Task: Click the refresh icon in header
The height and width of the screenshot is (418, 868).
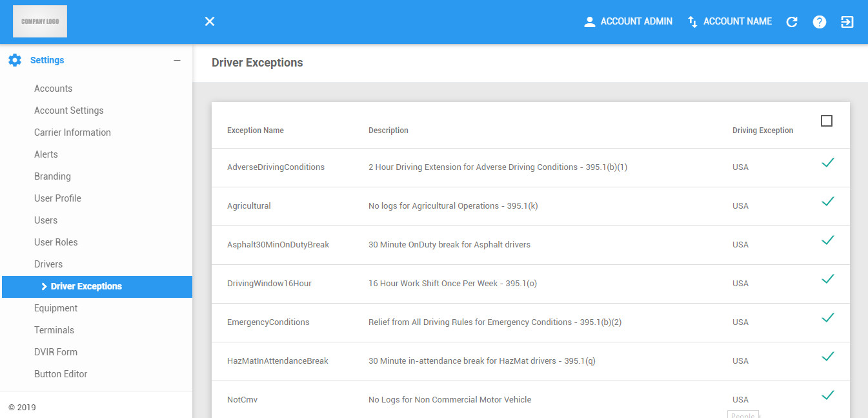Action: [792, 22]
